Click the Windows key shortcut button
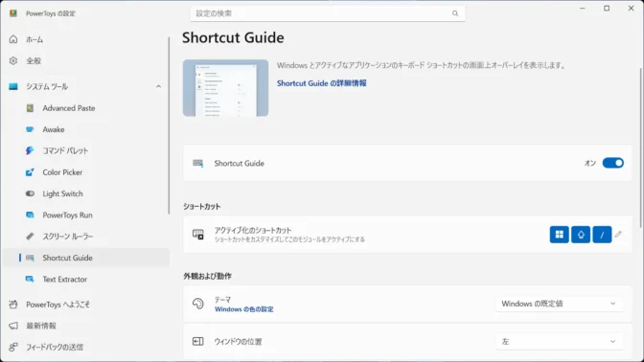The width and height of the screenshot is (644, 362). point(559,235)
